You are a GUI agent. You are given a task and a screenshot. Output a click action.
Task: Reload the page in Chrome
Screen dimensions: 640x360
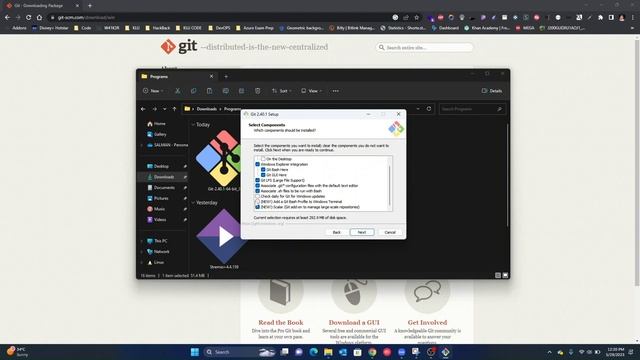(x=29, y=18)
